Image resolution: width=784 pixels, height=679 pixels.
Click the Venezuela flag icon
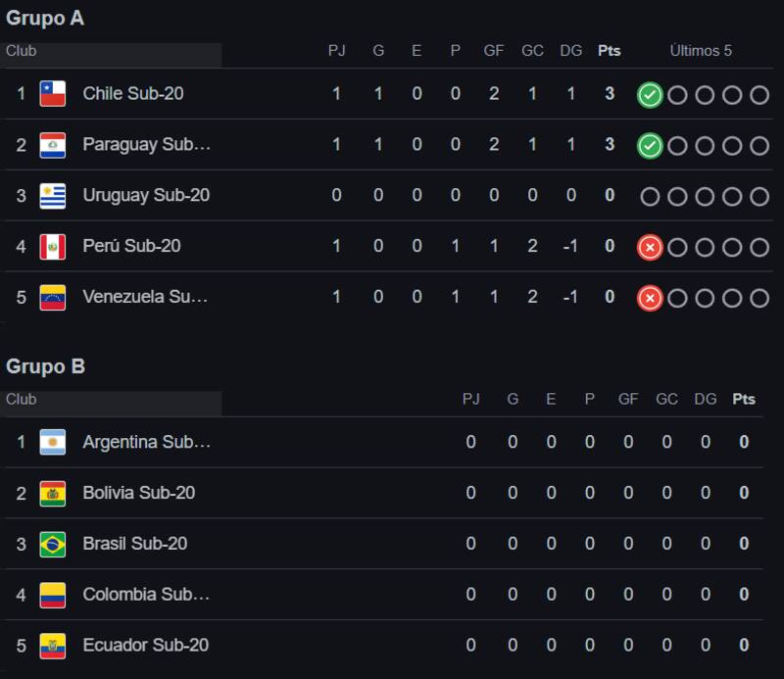pyautogui.click(x=52, y=297)
